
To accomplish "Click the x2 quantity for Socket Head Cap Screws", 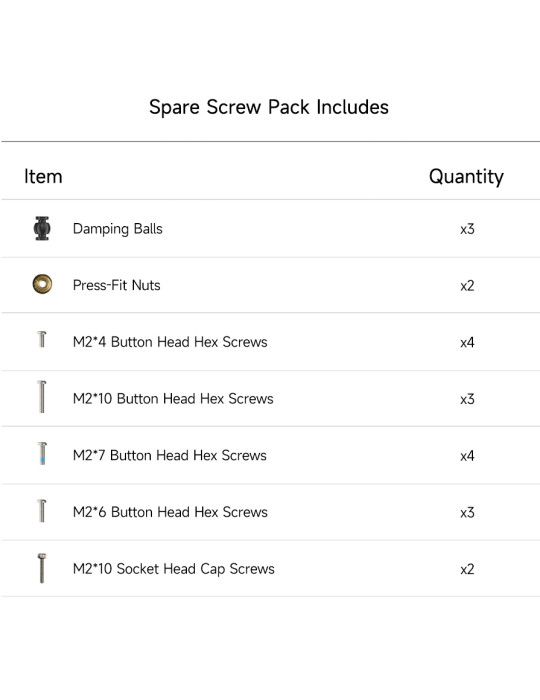I will (x=467, y=570).
